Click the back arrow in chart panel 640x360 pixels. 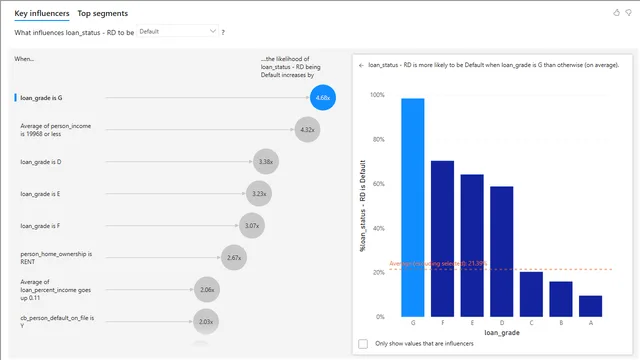(x=361, y=65)
